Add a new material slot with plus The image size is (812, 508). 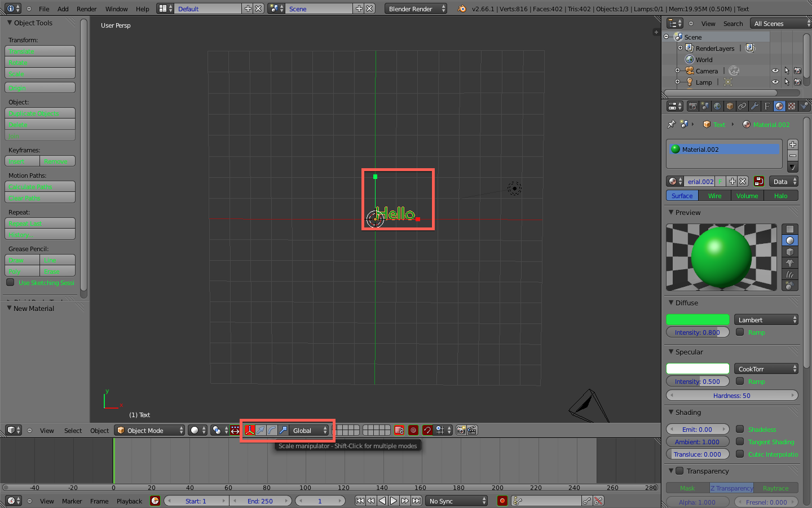pos(793,144)
